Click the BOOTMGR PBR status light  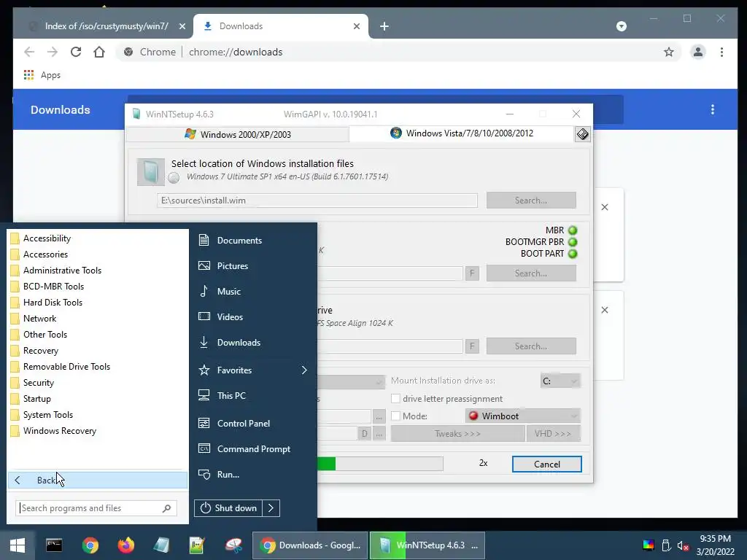[x=573, y=242]
